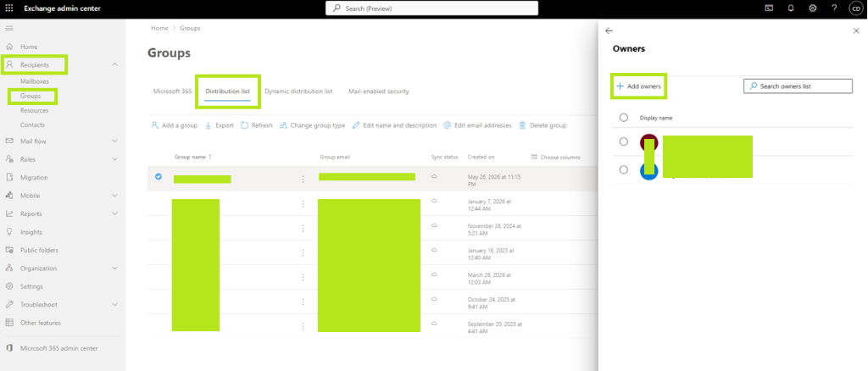Open Contacts under Recipients

[33, 125]
